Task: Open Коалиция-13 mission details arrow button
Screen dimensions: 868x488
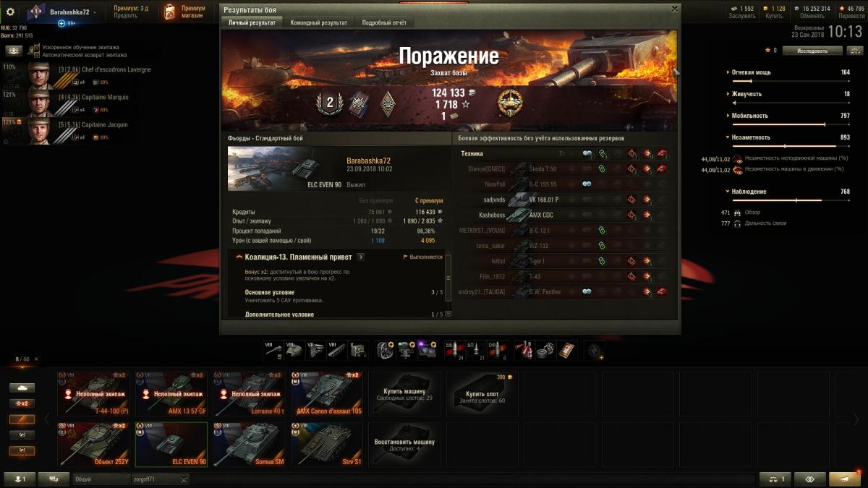Action: pos(361,257)
